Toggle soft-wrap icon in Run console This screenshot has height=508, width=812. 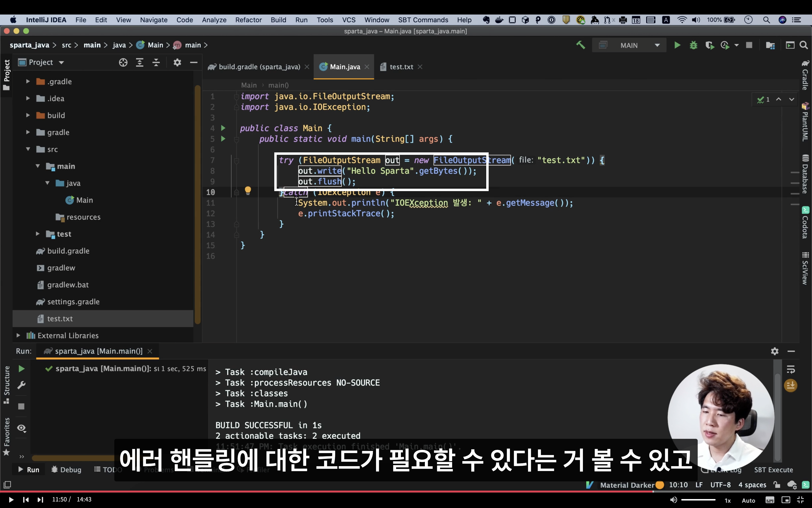[x=790, y=370]
